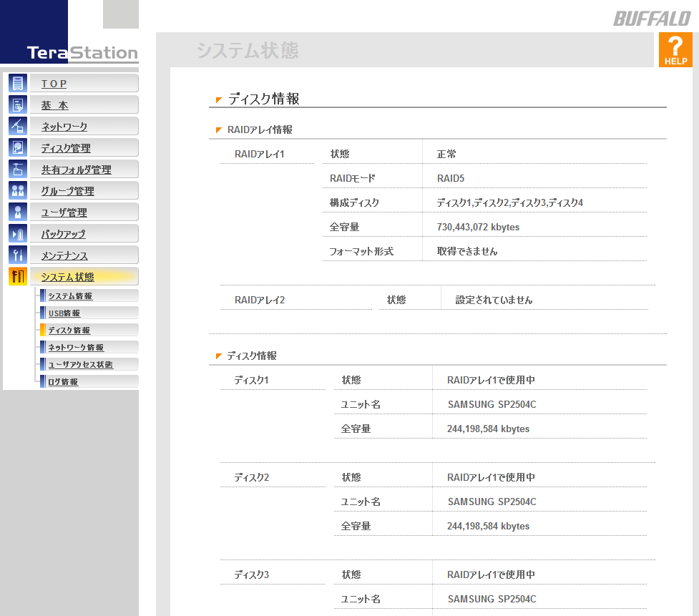The image size is (699, 616).
Task: Collapse the lower ディスク情報 section arrow
Action: point(217,354)
